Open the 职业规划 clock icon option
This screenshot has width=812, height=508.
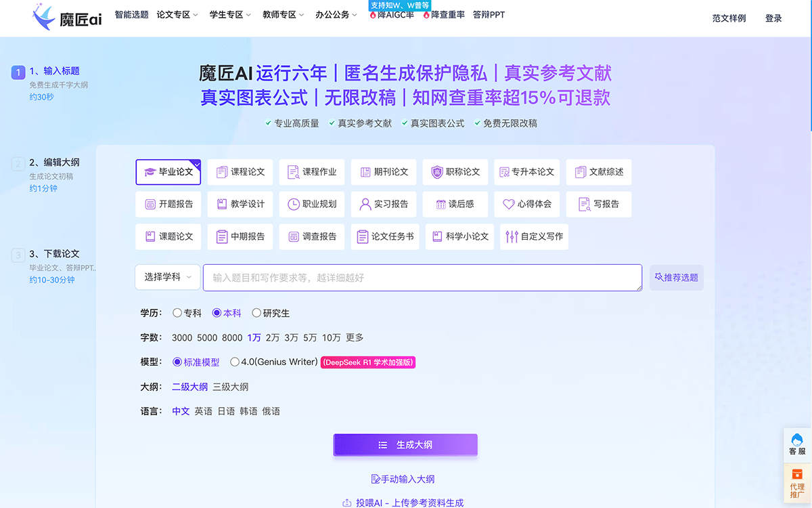pos(311,204)
